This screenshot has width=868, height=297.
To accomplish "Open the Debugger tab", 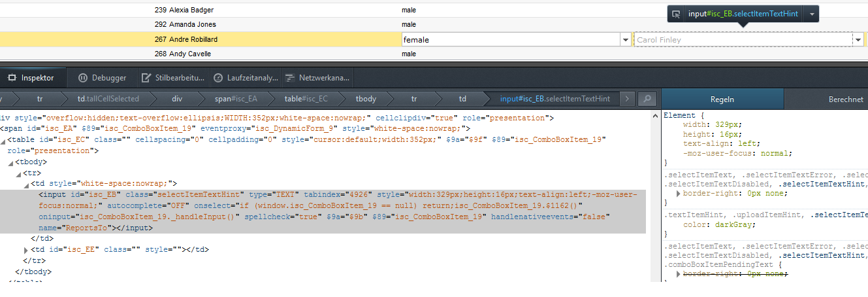I will point(103,78).
